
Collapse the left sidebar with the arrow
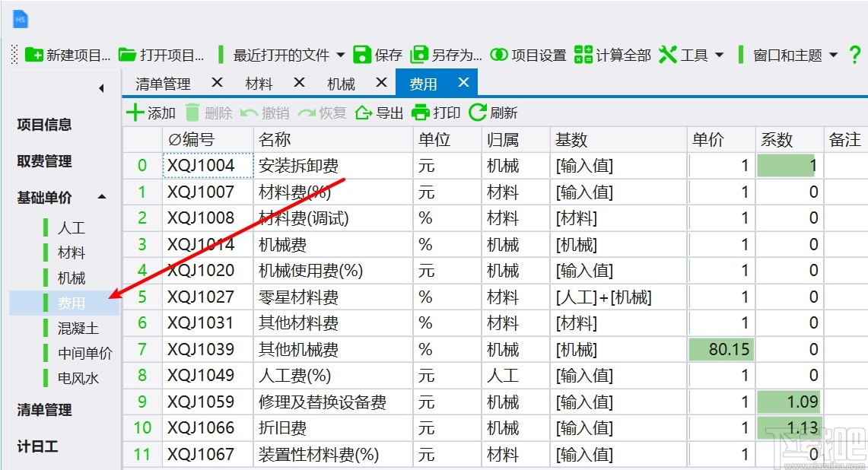pyautogui.click(x=101, y=88)
